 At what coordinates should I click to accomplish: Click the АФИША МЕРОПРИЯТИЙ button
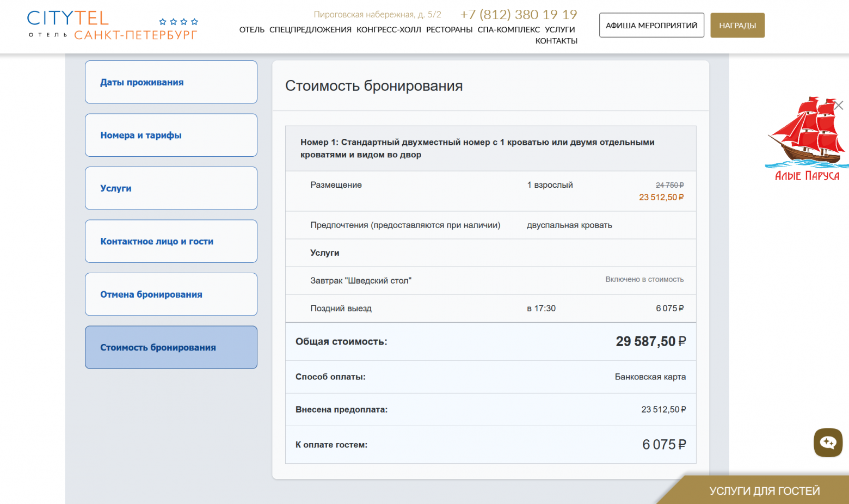[651, 25]
